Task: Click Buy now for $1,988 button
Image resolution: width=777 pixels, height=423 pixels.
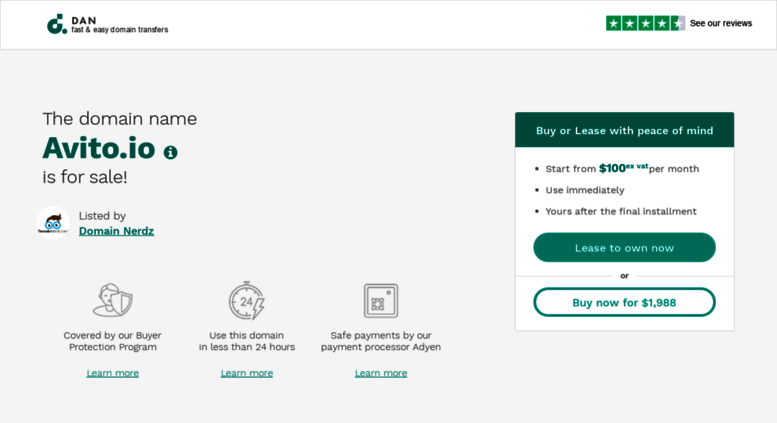Action: point(624,302)
